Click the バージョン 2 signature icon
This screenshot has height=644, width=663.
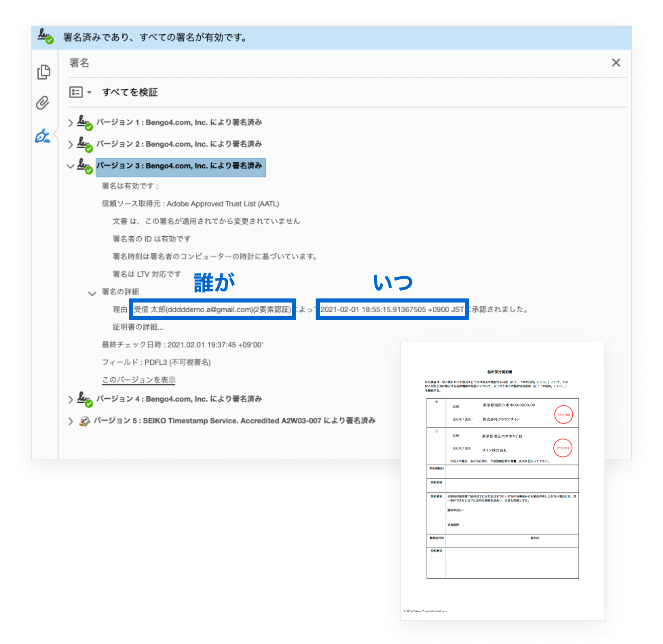point(84,144)
